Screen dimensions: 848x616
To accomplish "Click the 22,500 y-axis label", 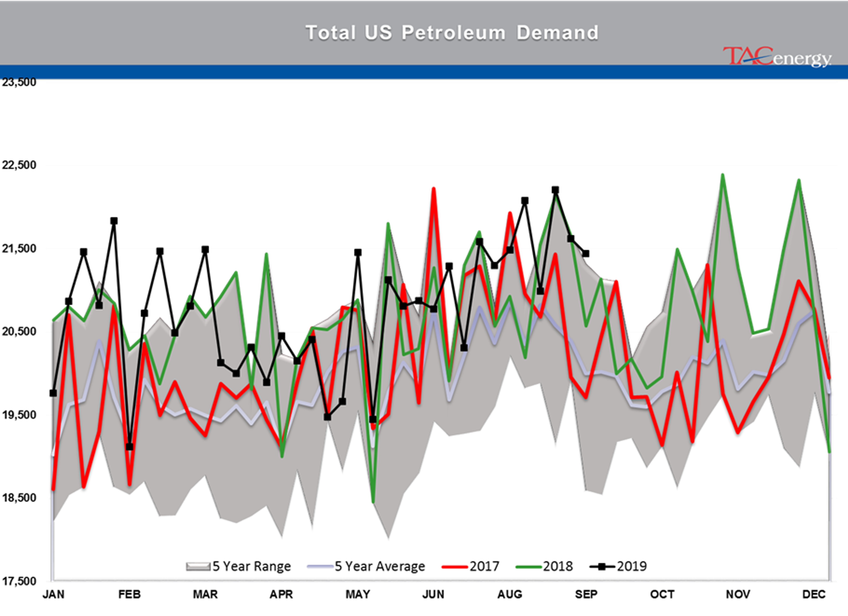I will tap(19, 165).
